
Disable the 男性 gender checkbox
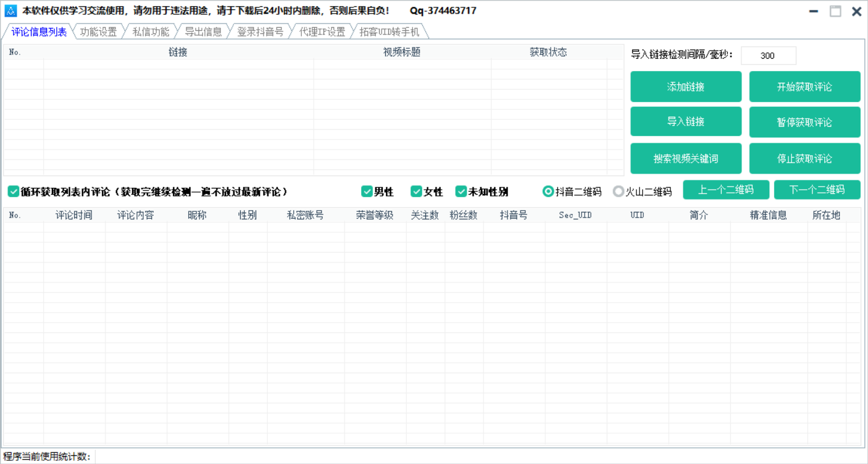tap(367, 192)
